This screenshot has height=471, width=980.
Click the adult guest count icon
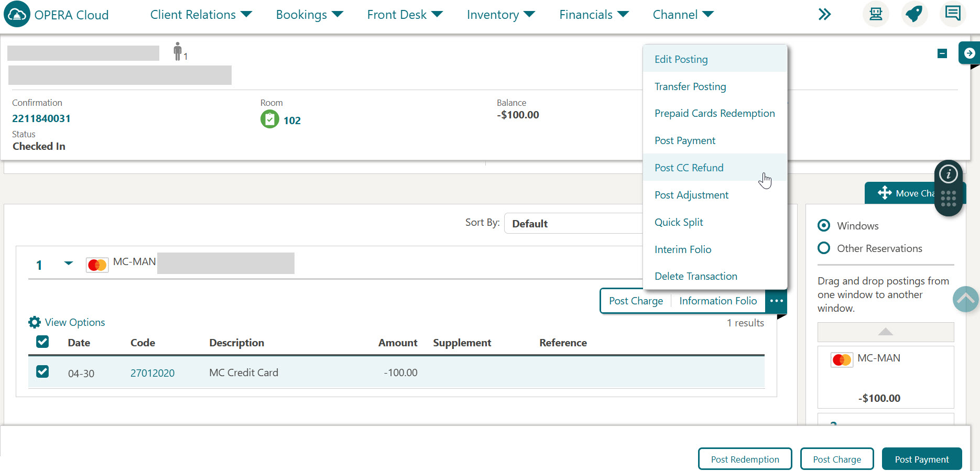pos(178,51)
